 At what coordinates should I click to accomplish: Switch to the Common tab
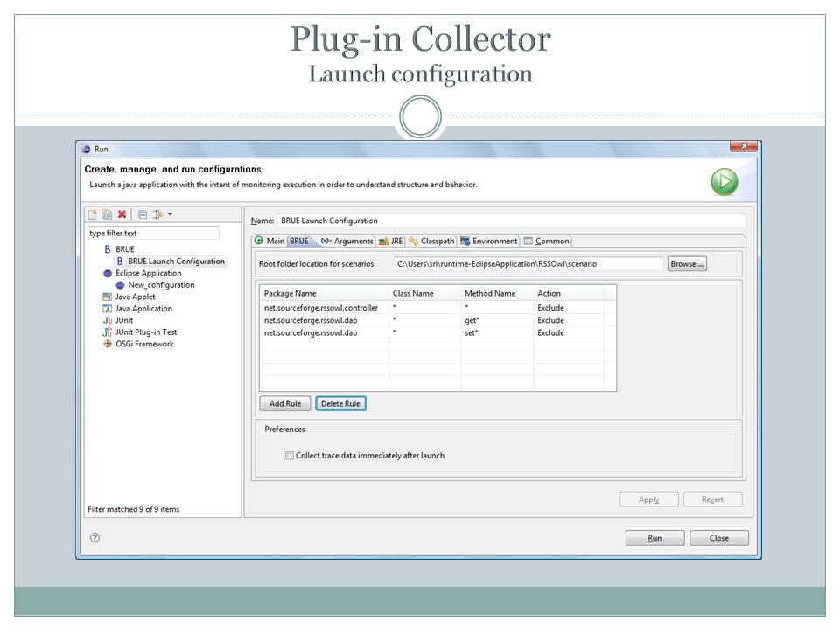[547, 241]
